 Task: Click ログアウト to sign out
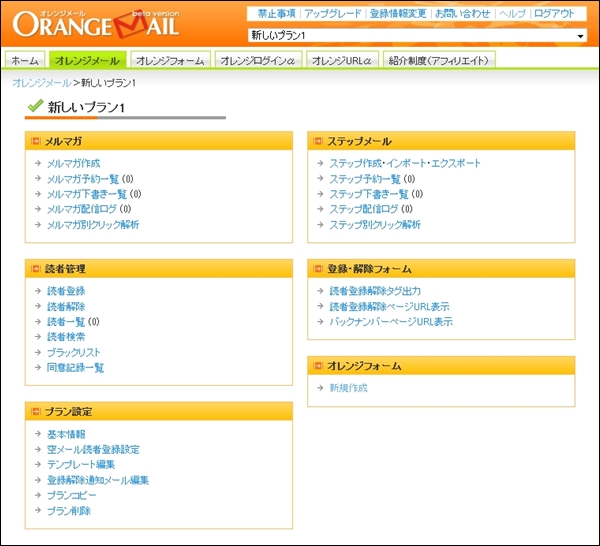click(554, 14)
